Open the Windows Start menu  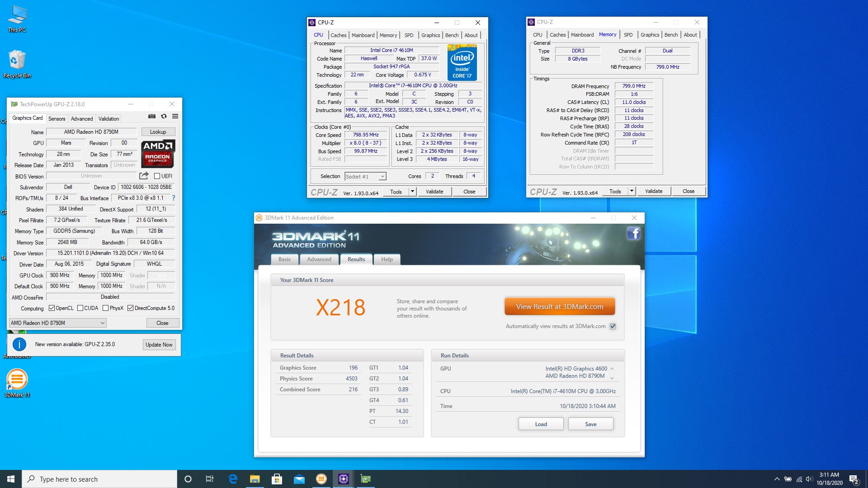pos(11,479)
